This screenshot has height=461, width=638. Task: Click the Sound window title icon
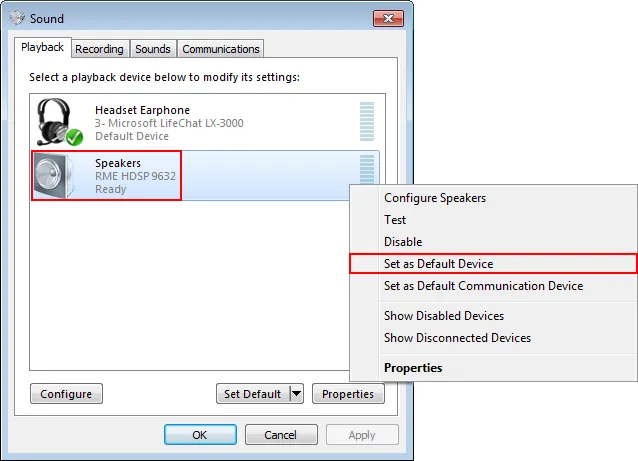pyautogui.click(x=16, y=18)
